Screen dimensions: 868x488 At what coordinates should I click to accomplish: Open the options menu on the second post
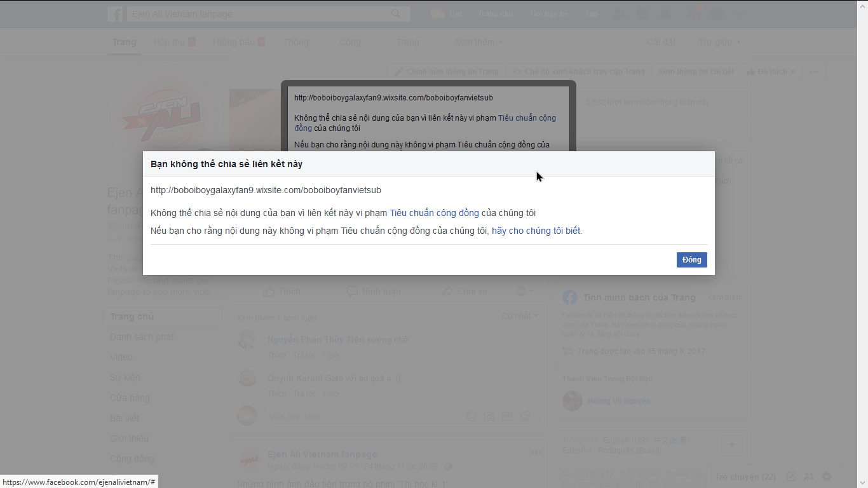(536, 453)
